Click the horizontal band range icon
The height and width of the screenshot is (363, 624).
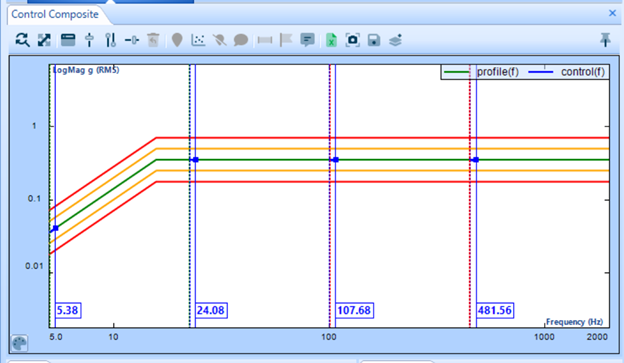coord(265,40)
